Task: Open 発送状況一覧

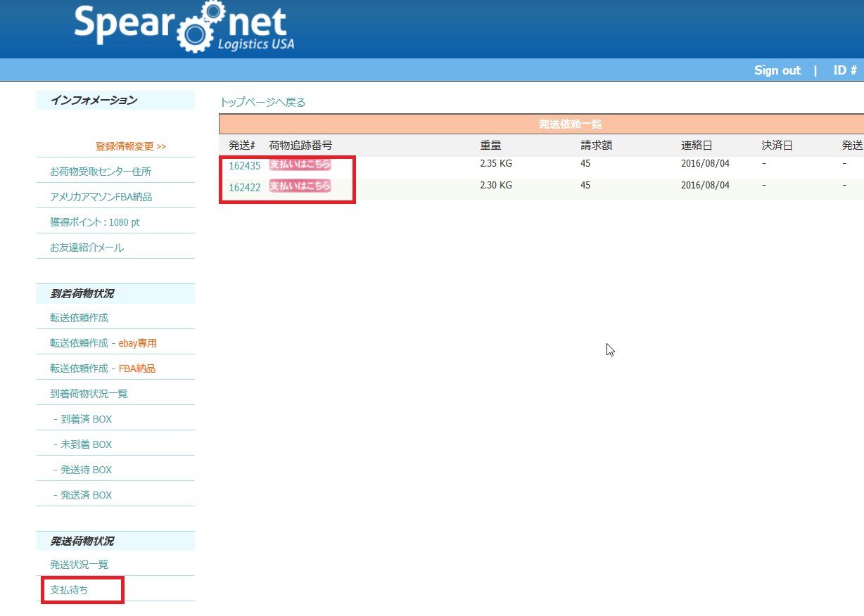Action: [79, 565]
